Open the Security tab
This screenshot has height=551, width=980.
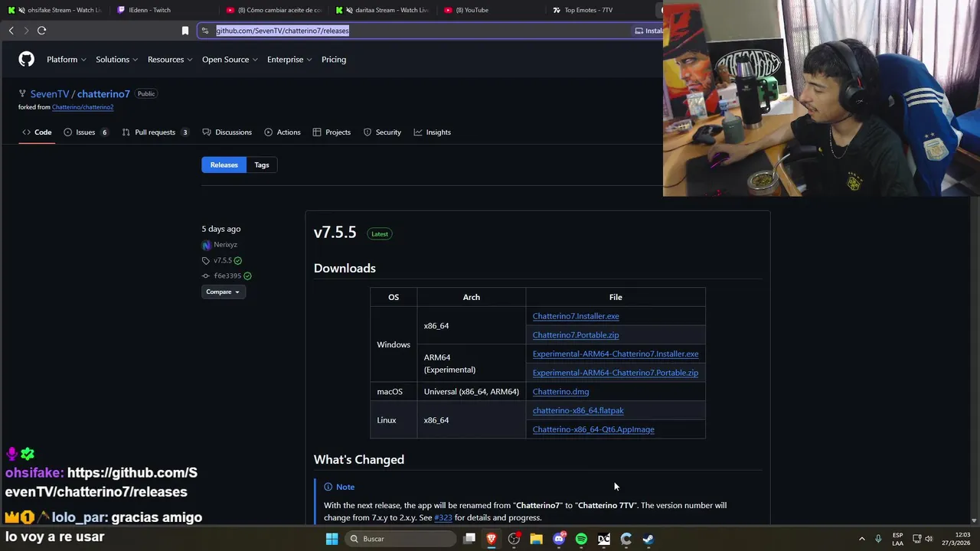tap(382, 132)
